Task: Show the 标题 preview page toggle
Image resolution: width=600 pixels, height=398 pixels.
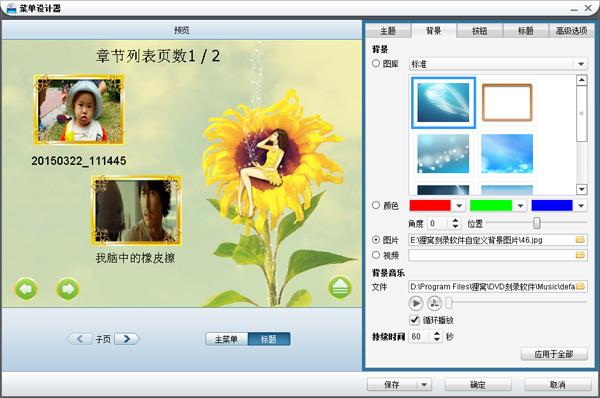Action: (x=269, y=339)
